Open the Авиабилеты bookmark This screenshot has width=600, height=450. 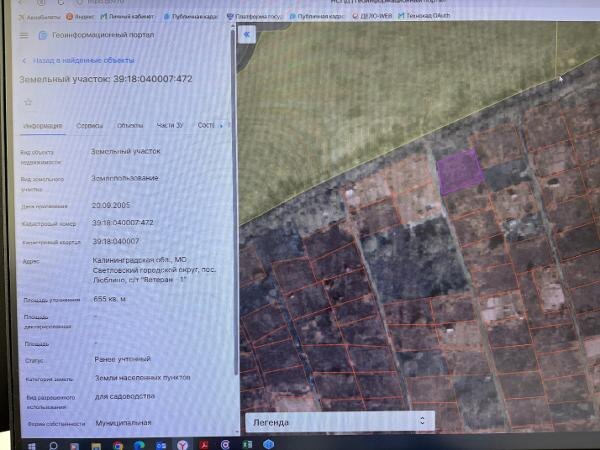[x=40, y=17]
